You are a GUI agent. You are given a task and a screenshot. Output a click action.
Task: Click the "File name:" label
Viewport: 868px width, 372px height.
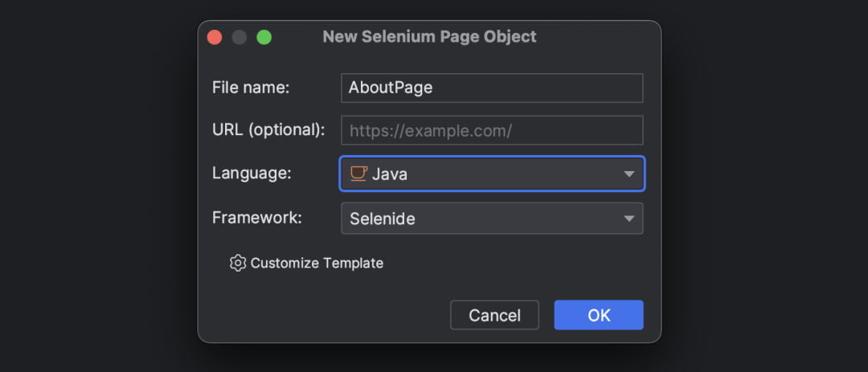coord(251,88)
